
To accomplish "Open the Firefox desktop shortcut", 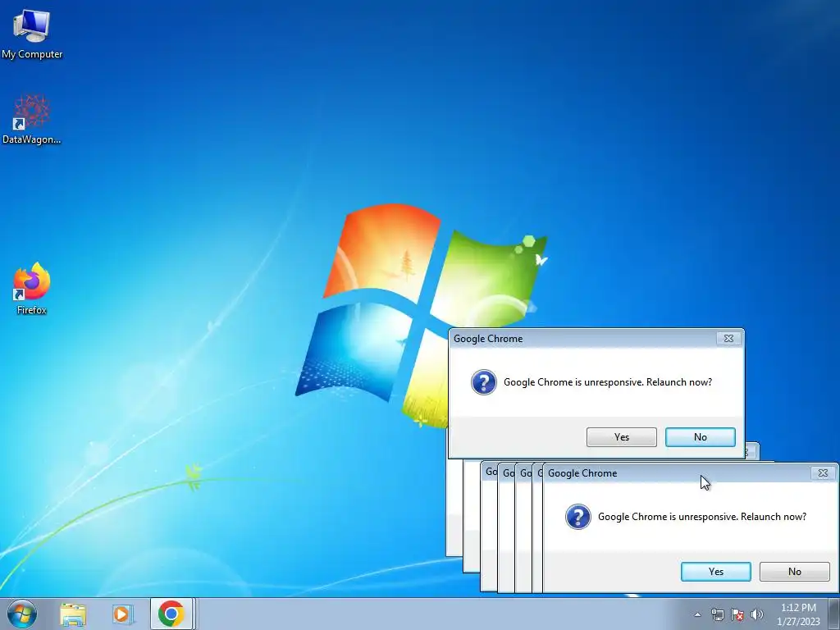I will (32, 289).
